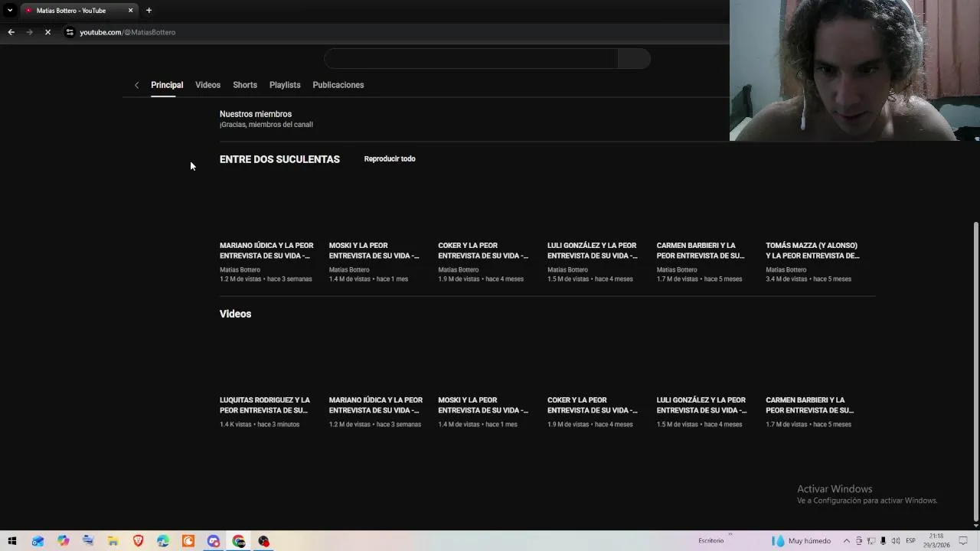
Task: Launch Microsoft Edge from taskbar
Action: point(163,541)
